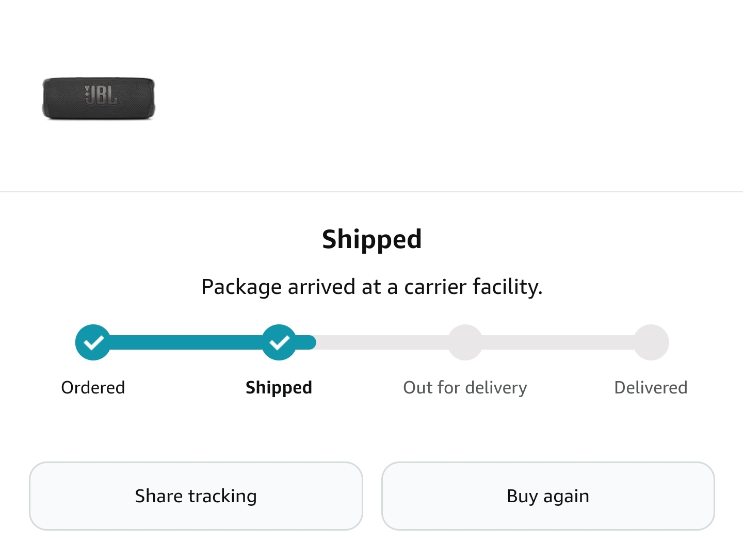Viewport: 743px width, 560px height.
Task: Click the bold Shipped step label
Action: tap(279, 388)
